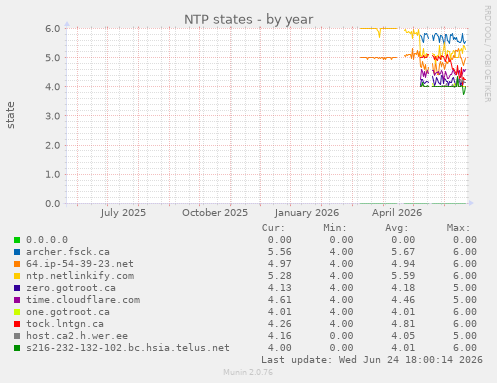This screenshot has height=383, width=497.
Task: Select the 64.ip-54-39-23.net legend label
Action: (80, 264)
